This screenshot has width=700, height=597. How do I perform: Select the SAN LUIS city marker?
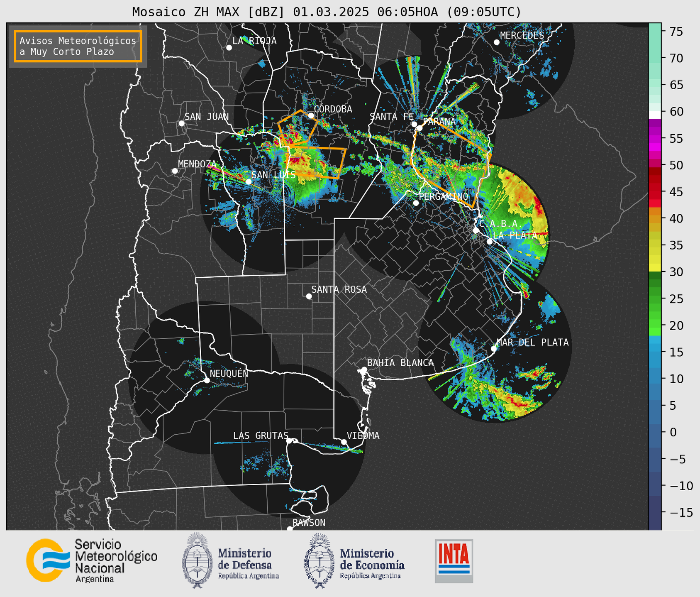tap(249, 181)
